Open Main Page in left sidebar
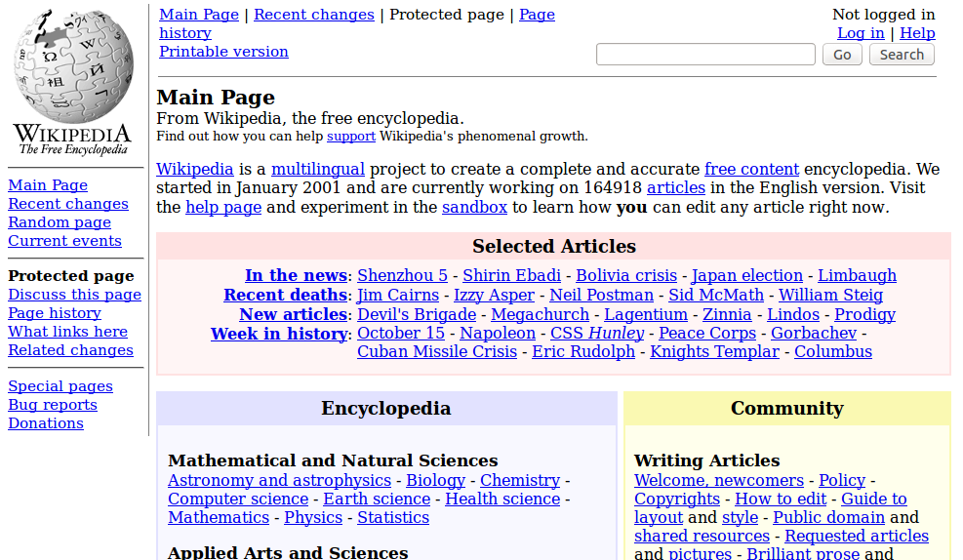This screenshot has height=560, width=963. coord(48,185)
